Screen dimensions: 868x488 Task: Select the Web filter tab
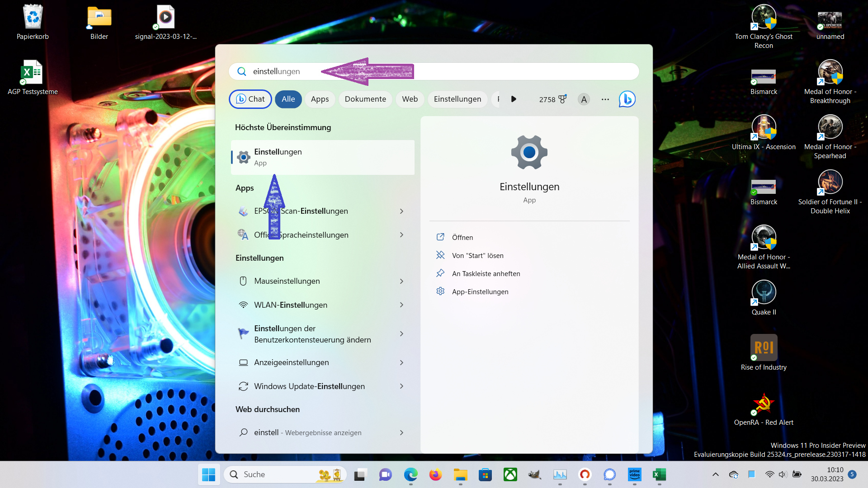pyautogui.click(x=410, y=99)
